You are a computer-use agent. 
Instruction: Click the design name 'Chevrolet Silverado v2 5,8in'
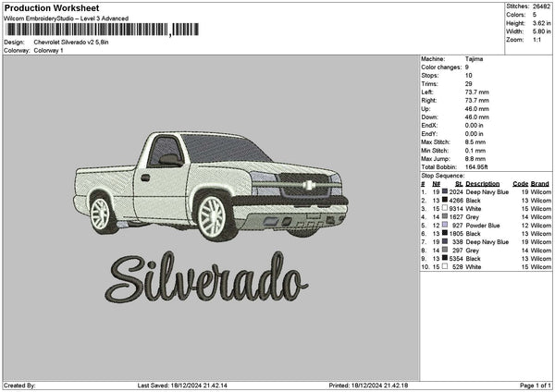(71, 43)
